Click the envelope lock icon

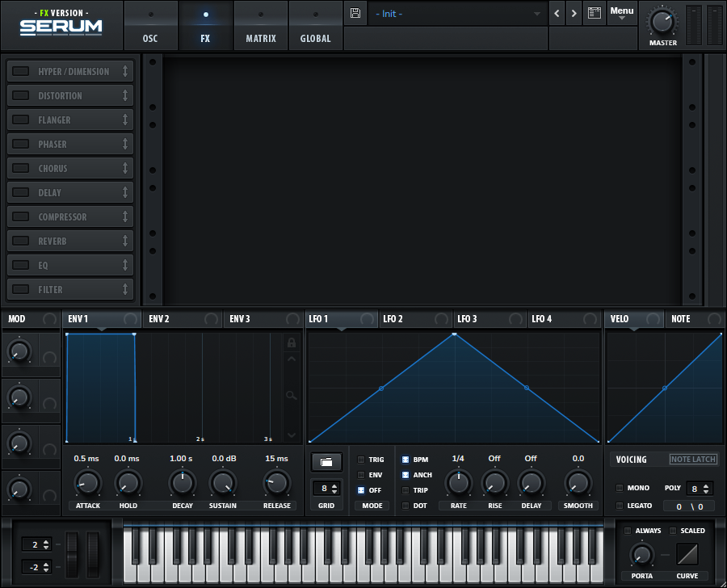[x=292, y=342]
